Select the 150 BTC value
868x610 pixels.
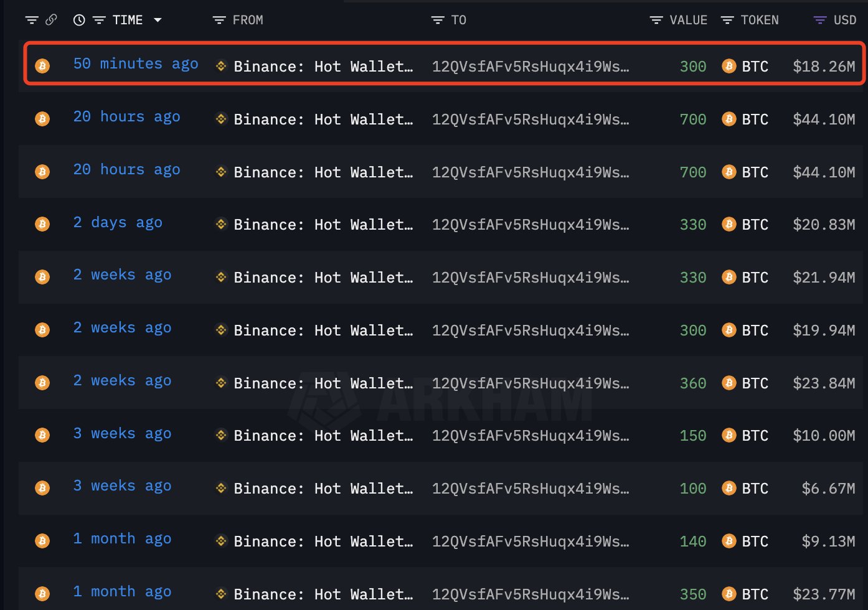[x=693, y=436]
